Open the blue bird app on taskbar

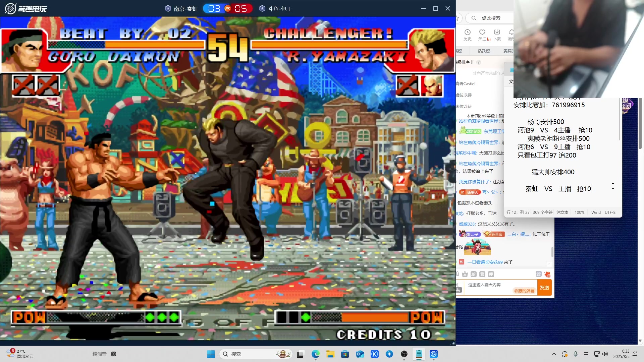pyautogui.click(x=389, y=354)
